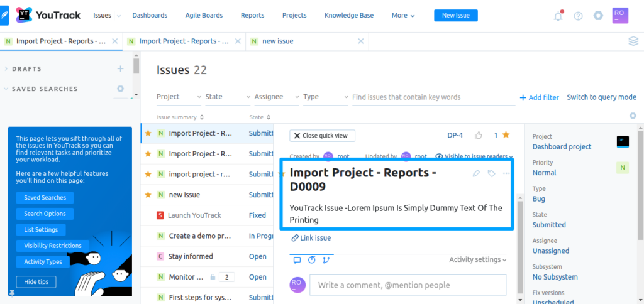This screenshot has height=304, width=644.
Task: Open the three-dots menu beside issue title
Action: point(507,173)
